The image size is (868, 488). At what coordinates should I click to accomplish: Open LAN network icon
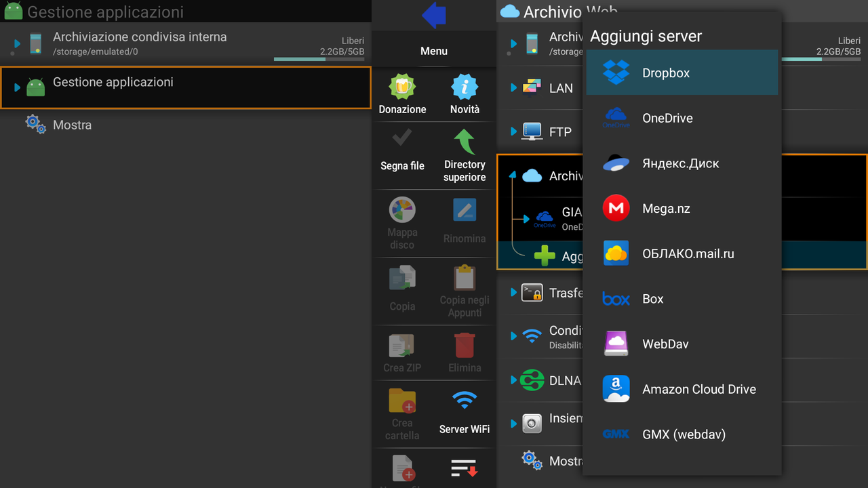tap(532, 87)
